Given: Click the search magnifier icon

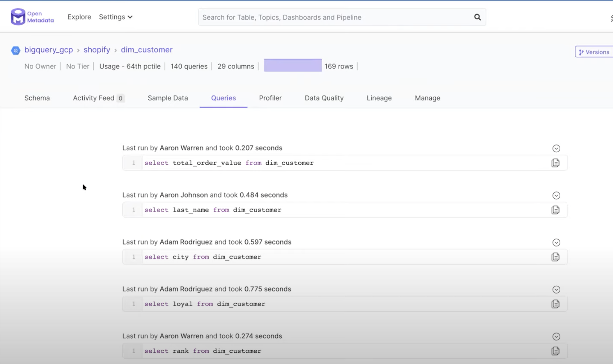Looking at the screenshot, I should [477, 17].
